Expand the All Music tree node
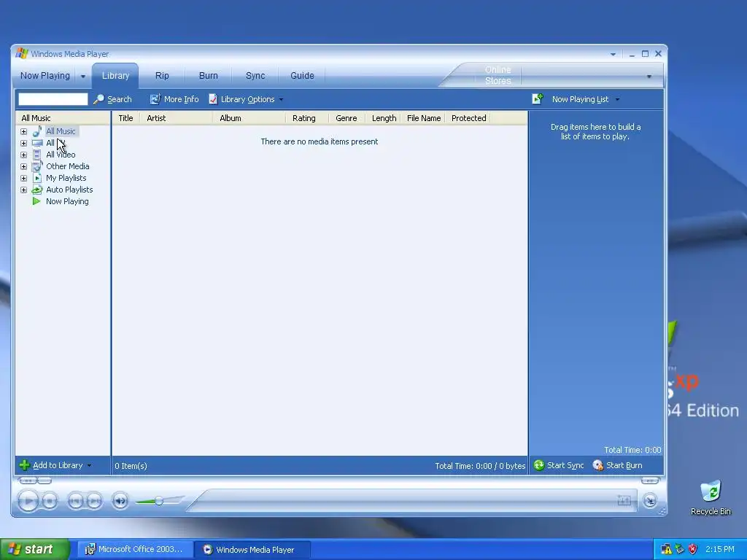The image size is (747, 560). [23, 131]
